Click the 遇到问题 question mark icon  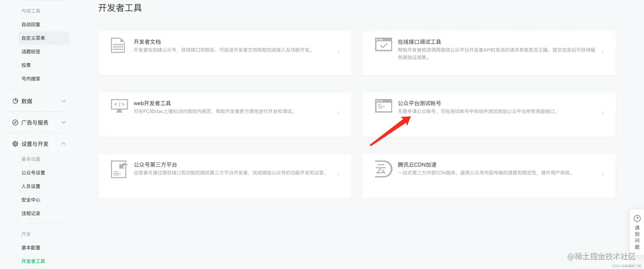637,218
